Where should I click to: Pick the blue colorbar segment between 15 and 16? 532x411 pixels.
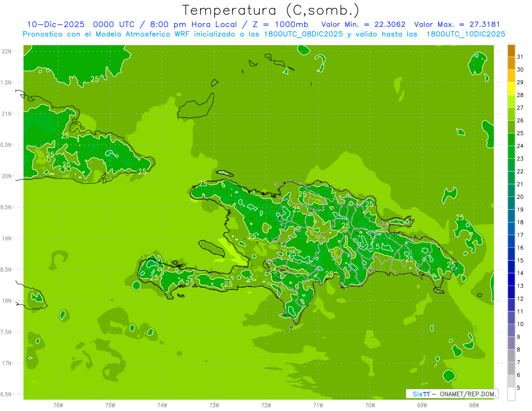pos(511,254)
